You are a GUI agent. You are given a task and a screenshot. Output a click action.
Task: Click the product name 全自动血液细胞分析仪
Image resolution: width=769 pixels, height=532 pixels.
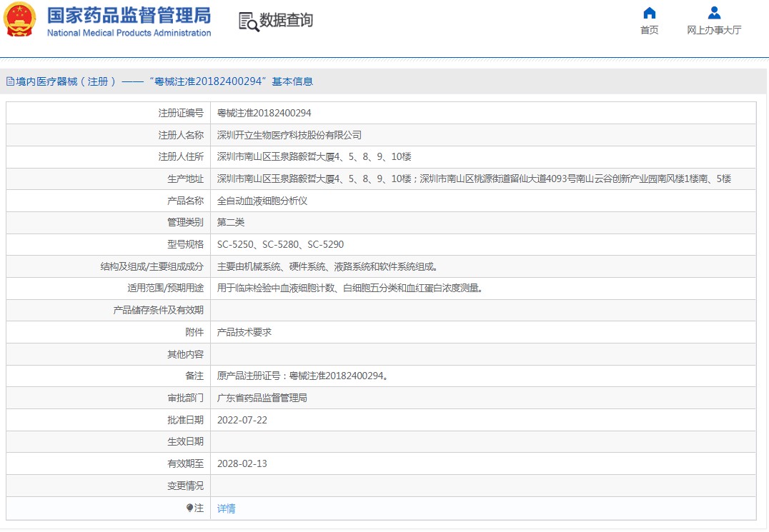pos(262,201)
